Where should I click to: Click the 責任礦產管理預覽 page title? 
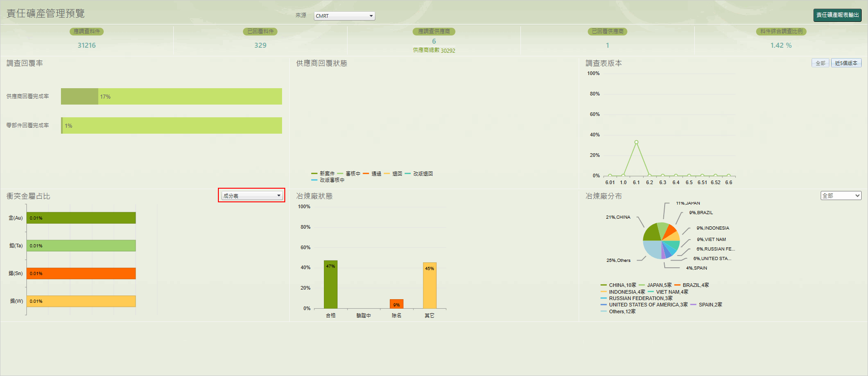pyautogui.click(x=45, y=14)
